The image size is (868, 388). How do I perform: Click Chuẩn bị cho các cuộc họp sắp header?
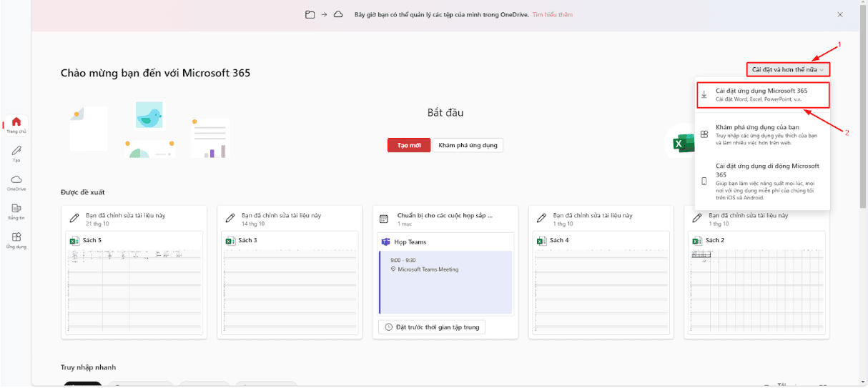(445, 214)
